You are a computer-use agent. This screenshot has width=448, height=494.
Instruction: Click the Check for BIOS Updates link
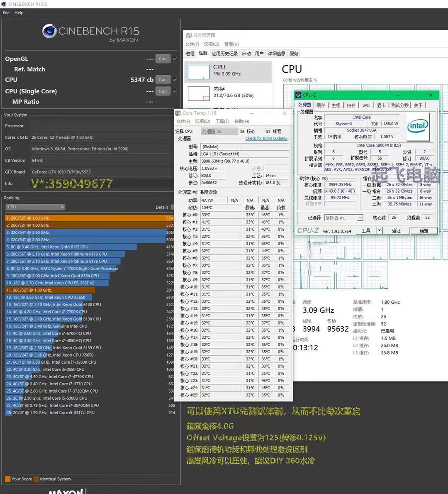tap(266, 138)
